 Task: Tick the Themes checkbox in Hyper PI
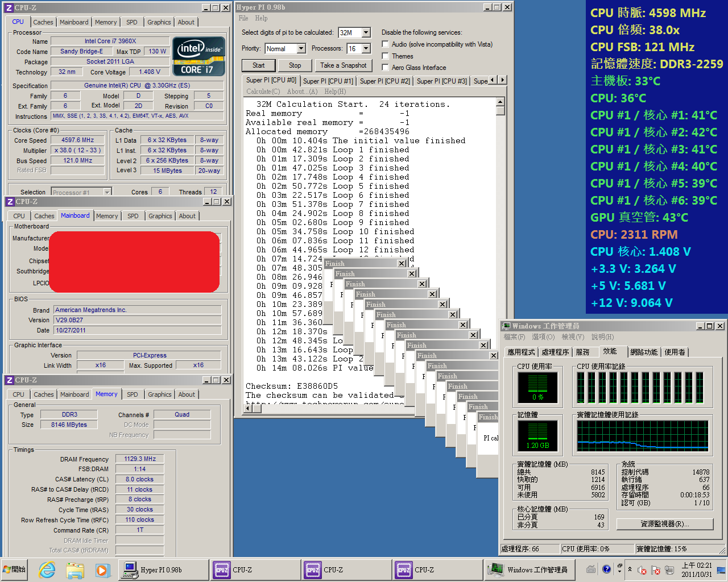pyautogui.click(x=386, y=56)
